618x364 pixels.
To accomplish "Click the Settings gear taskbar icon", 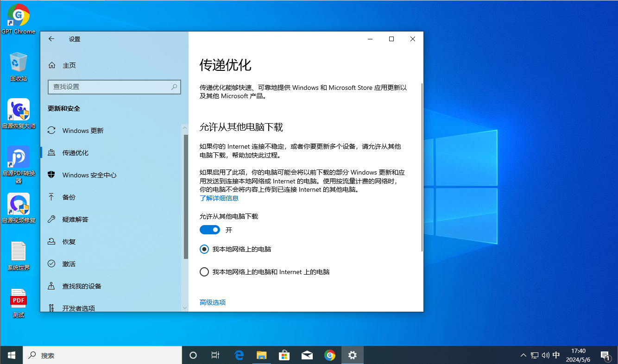I will (x=353, y=355).
